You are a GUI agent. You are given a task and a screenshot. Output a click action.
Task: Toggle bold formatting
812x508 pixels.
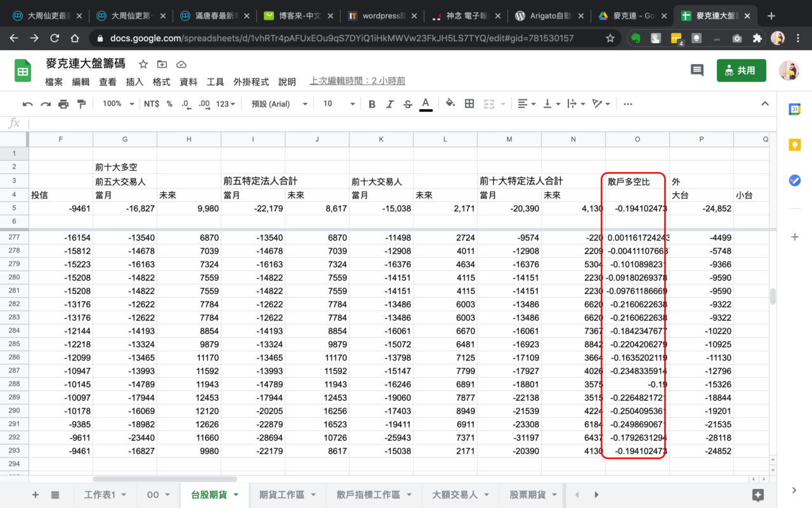click(372, 104)
